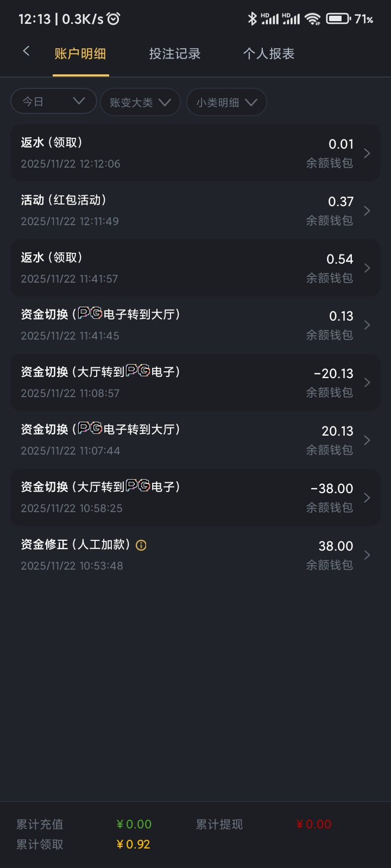Open the 资金修正 (人工加款) 38.00 record
This screenshot has height=868, width=391.
pos(195,555)
